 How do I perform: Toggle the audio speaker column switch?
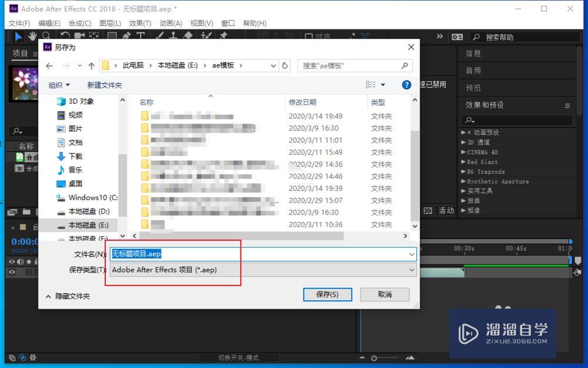20,262
